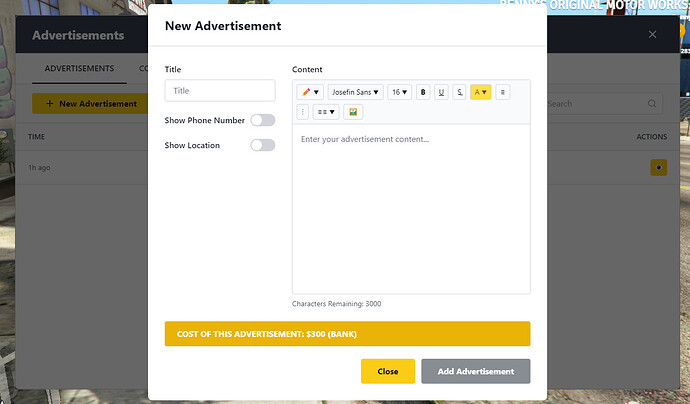Insert a picture with image icon
This screenshot has width=690, height=404.
[354, 112]
